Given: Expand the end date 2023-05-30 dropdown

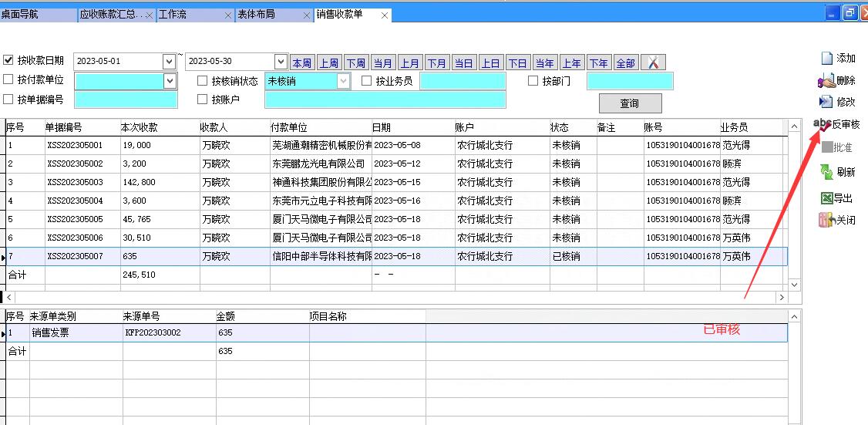Looking at the screenshot, I should pos(281,62).
